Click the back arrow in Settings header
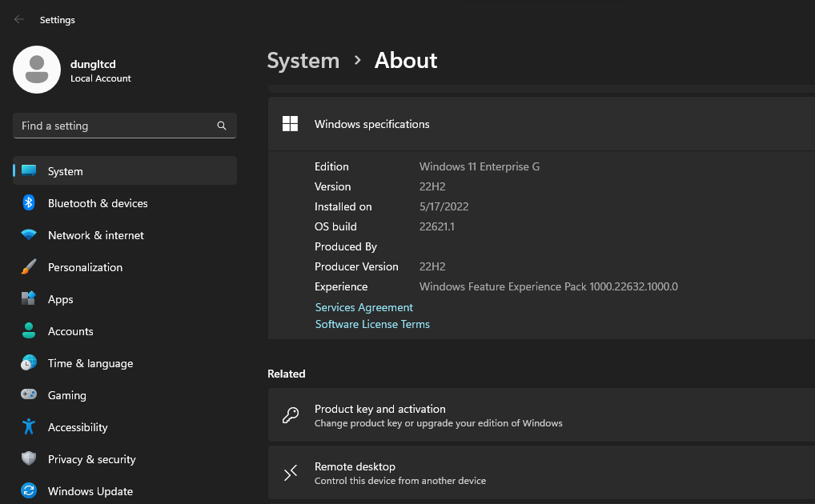 pos(19,20)
